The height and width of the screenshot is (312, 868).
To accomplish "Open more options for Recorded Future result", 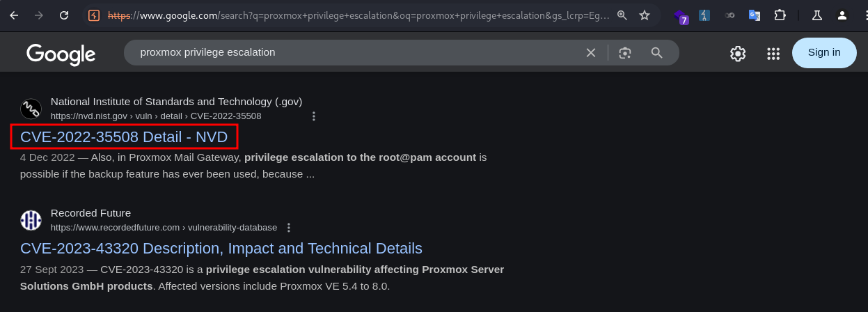I will (x=289, y=228).
